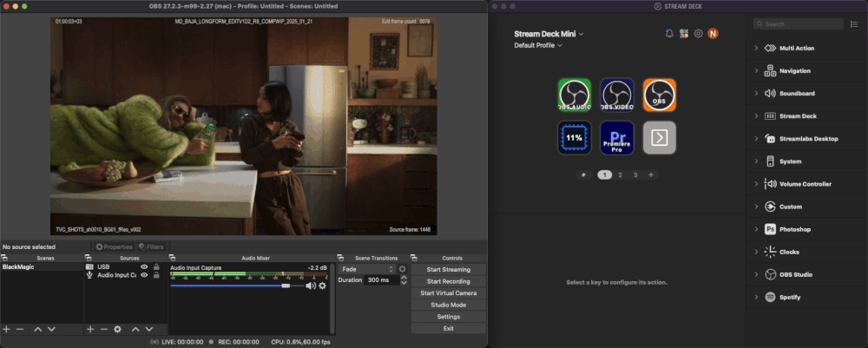This screenshot has width=868, height=348.
Task: Switch to Stream Deck page 3
Action: pos(635,174)
